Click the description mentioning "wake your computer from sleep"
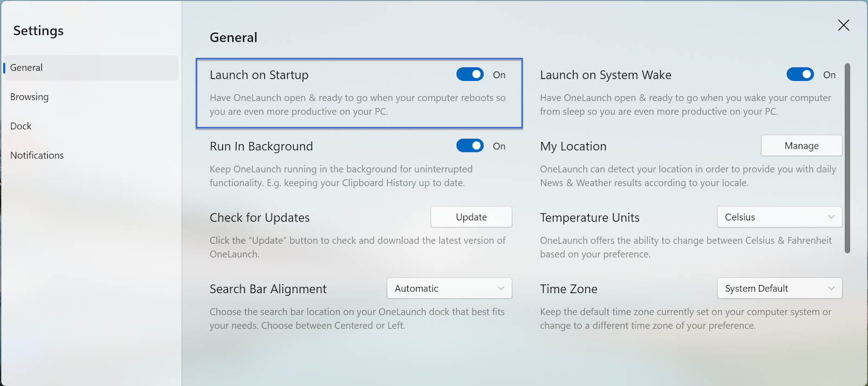Screen dimensions: 868x386 click(686, 105)
